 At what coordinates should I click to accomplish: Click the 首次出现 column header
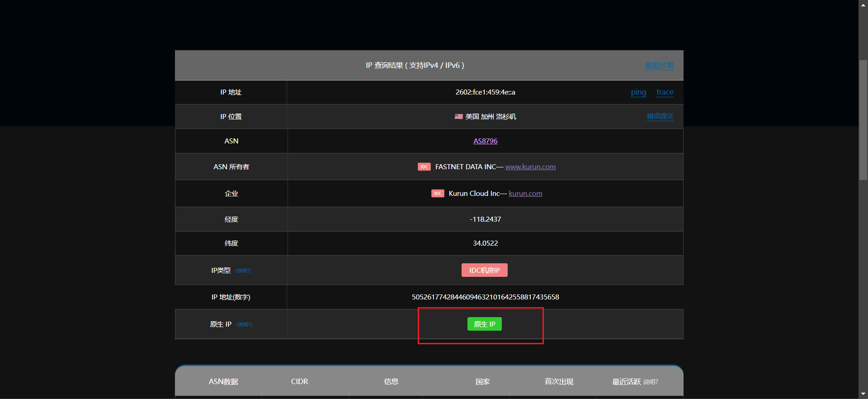coord(559,382)
